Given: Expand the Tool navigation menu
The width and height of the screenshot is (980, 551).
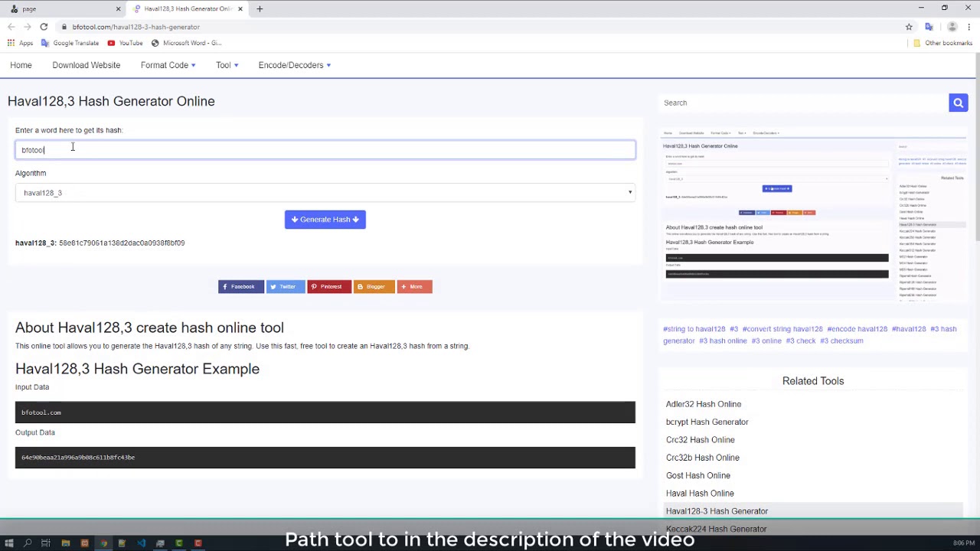Looking at the screenshot, I should 227,65.
